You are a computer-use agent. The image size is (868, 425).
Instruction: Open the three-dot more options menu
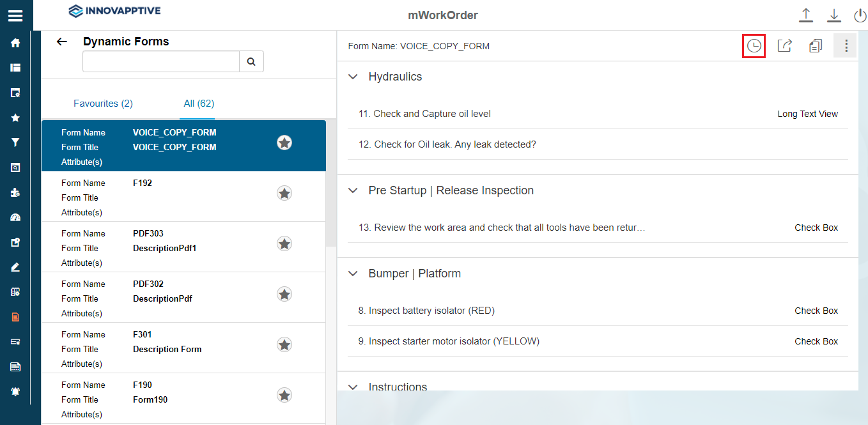(x=846, y=46)
